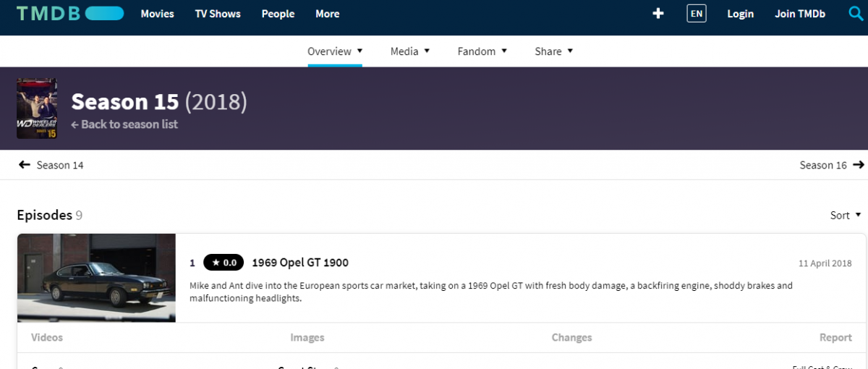Click Join TMDb link
Viewport: 868px width, 369px height.
[800, 14]
